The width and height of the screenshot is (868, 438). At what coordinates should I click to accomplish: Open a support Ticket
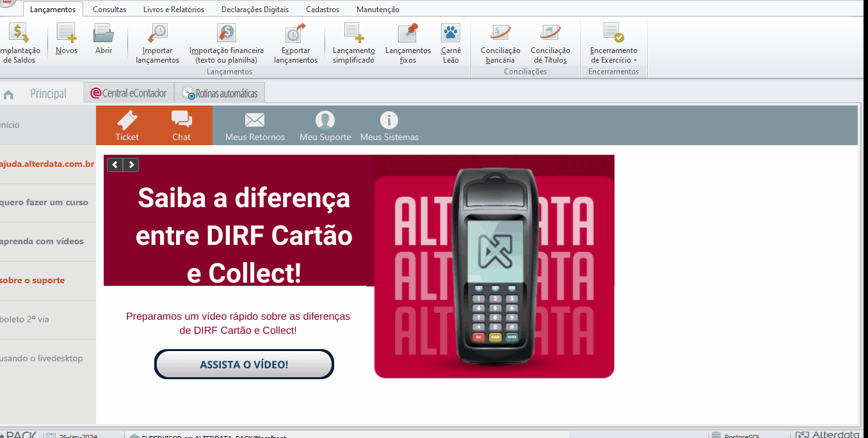(x=127, y=125)
